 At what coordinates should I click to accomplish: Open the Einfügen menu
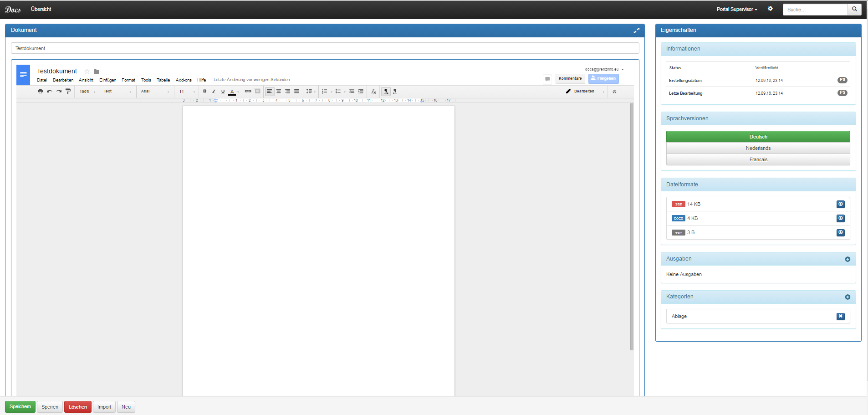coord(107,80)
